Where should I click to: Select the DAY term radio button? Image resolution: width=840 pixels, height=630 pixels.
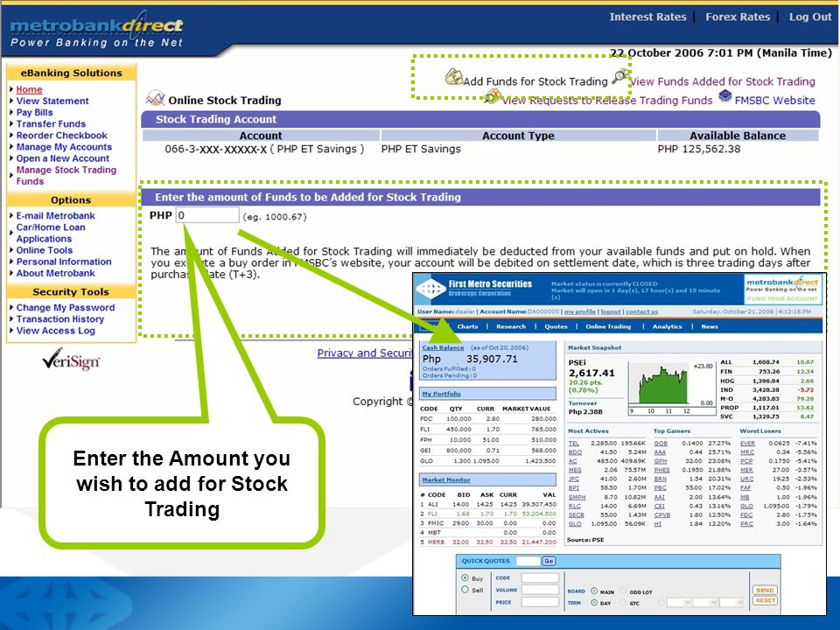(x=594, y=603)
